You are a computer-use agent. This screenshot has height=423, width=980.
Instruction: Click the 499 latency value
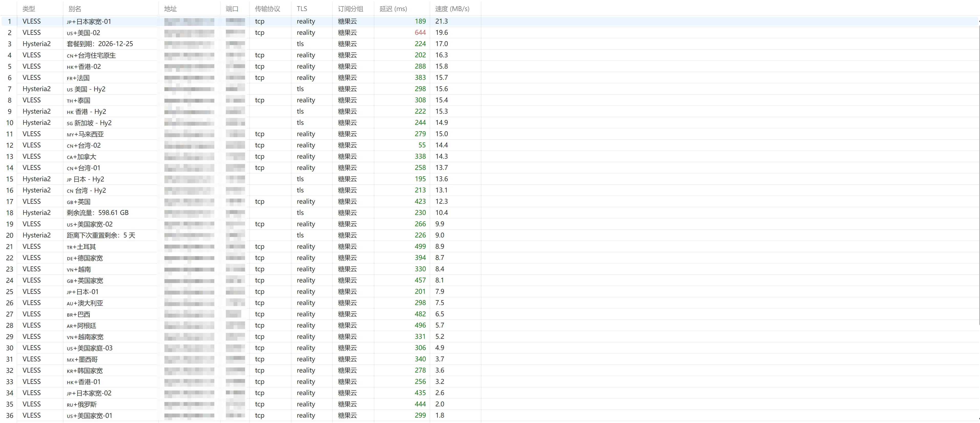click(420, 247)
